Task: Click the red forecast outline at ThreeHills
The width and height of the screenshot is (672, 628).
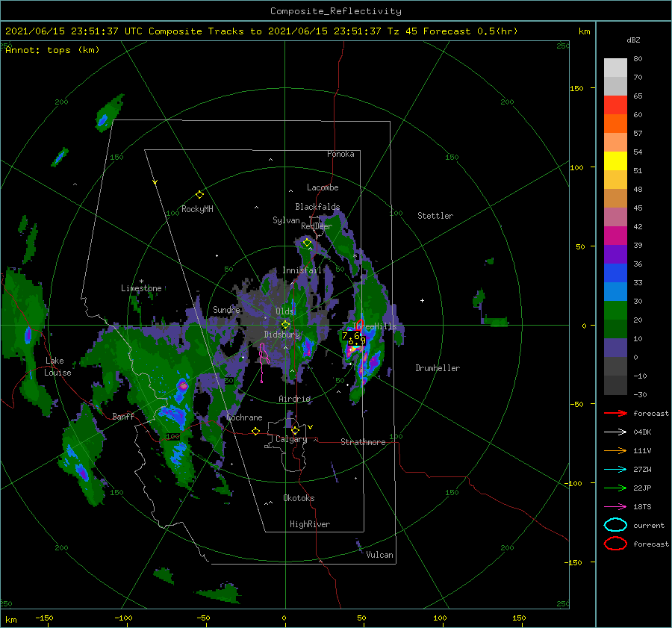Action: point(360,323)
